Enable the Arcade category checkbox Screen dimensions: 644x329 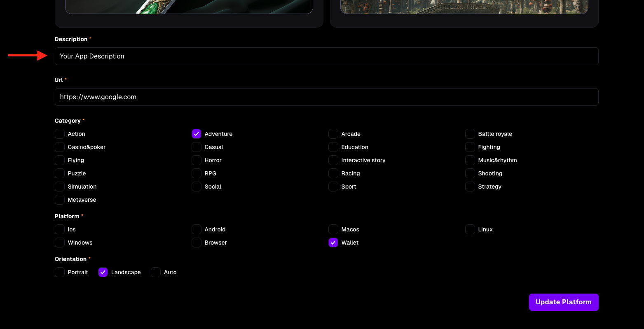click(333, 134)
